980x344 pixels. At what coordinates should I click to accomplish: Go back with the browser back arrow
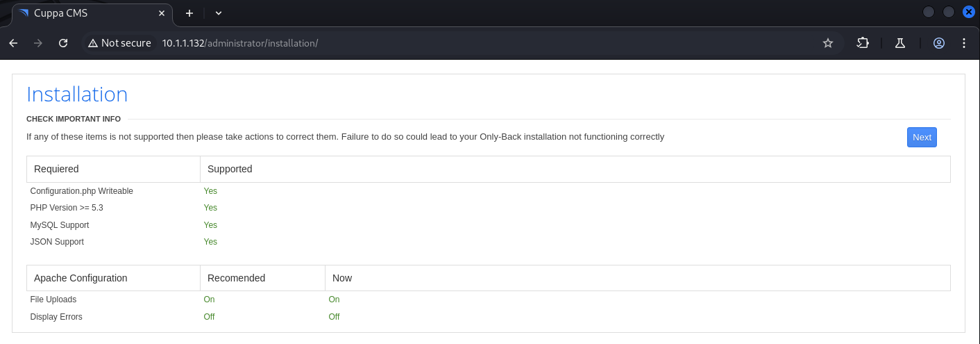click(x=13, y=43)
